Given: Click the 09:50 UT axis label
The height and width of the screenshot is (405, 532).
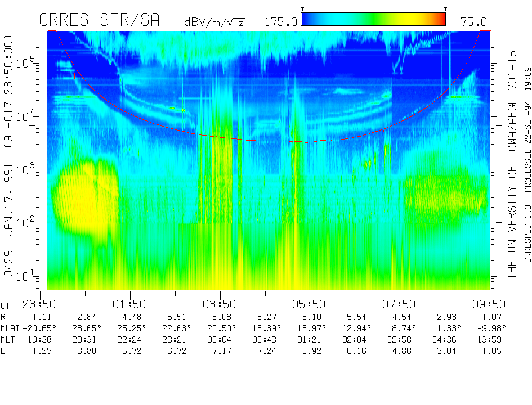Looking at the screenshot, I should click(x=489, y=304).
